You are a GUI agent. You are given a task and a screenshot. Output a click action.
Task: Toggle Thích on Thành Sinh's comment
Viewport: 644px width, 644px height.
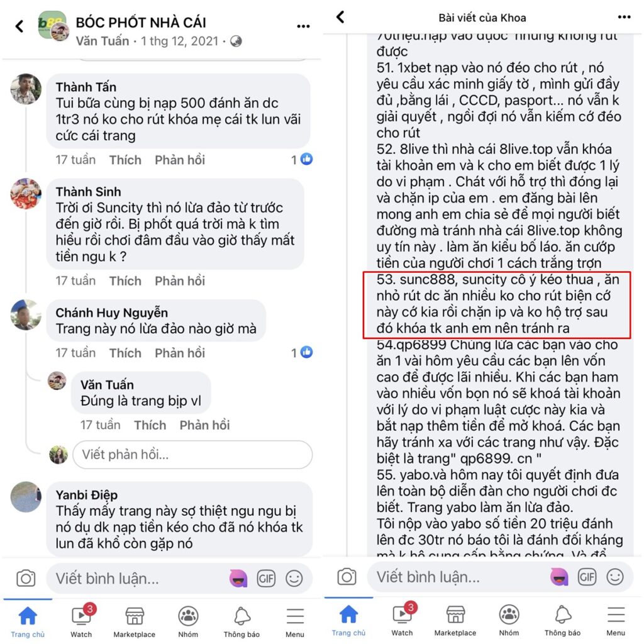(125, 281)
